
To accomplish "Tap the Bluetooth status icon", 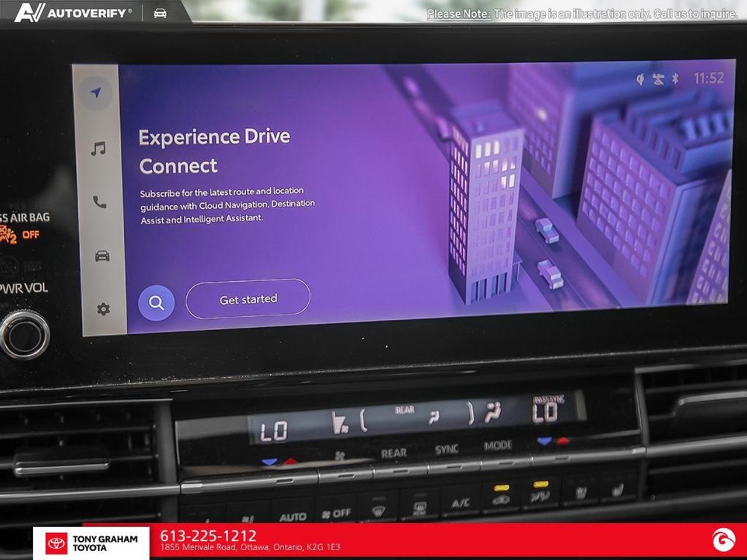I will (675, 78).
